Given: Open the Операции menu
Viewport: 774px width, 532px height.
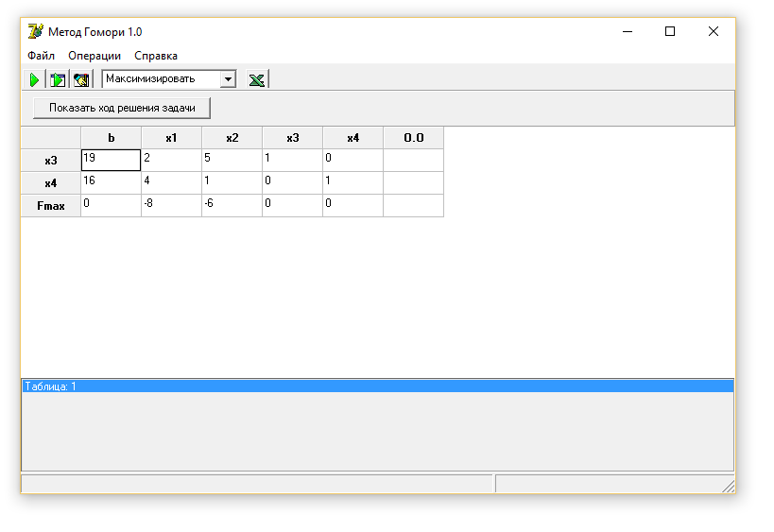Looking at the screenshot, I should [x=95, y=56].
